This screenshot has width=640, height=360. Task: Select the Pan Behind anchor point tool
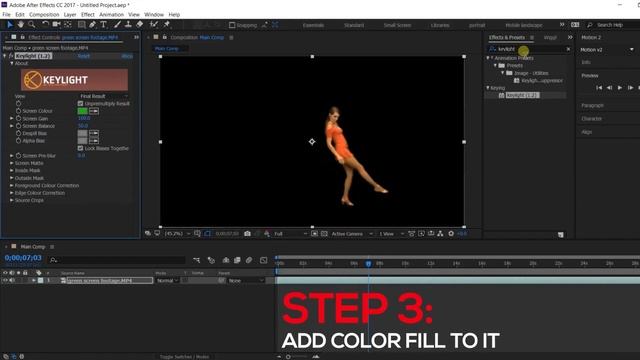[x=68, y=25]
